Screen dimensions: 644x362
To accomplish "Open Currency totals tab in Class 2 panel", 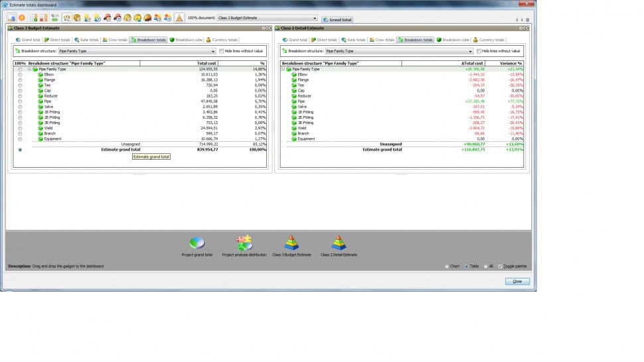I will click(489, 40).
